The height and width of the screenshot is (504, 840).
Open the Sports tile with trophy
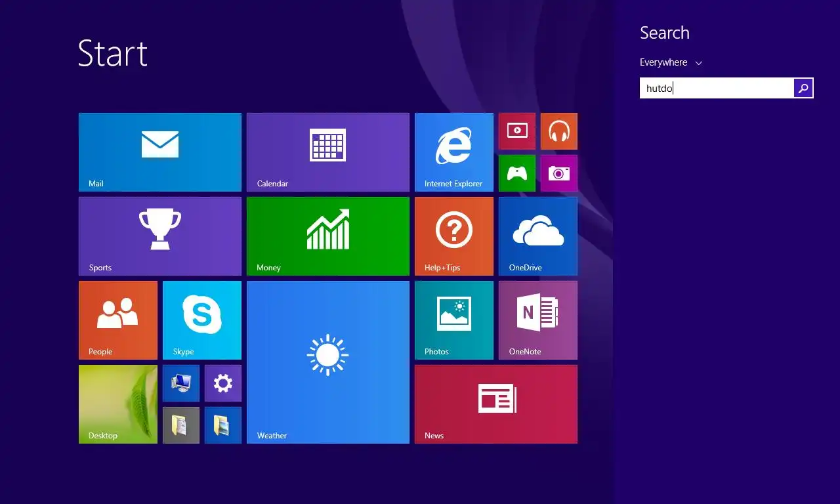tap(160, 236)
